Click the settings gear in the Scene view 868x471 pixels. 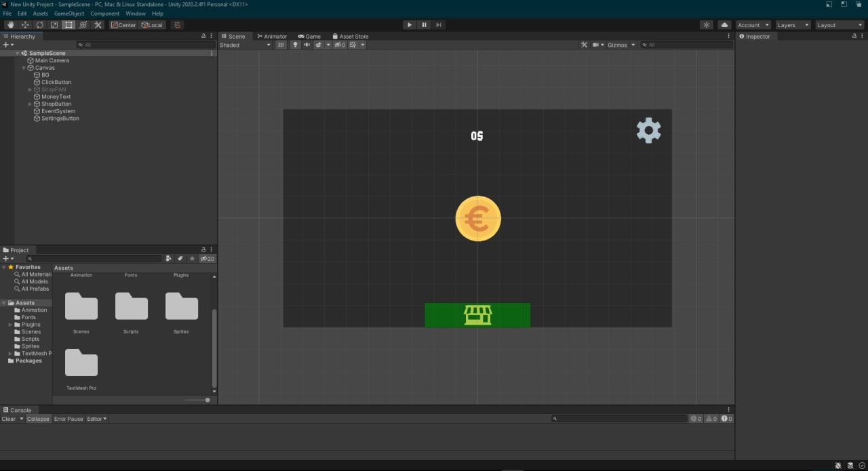[648, 130]
